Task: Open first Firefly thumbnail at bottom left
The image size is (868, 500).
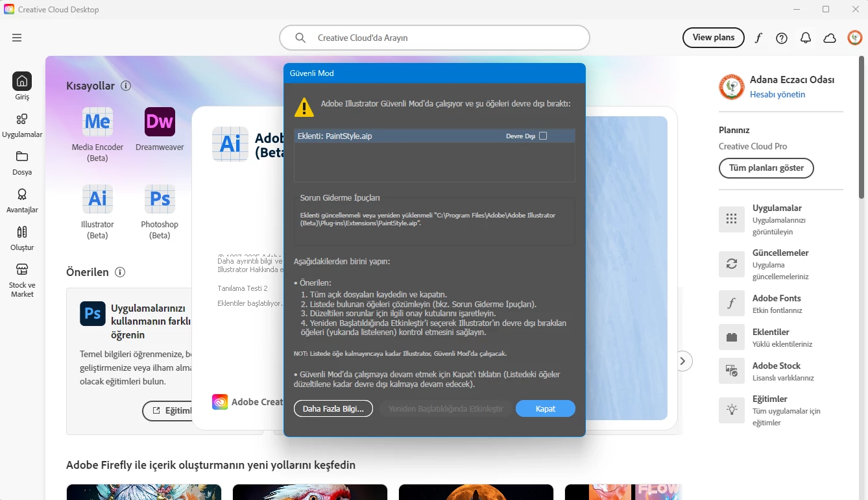Action: (144, 492)
